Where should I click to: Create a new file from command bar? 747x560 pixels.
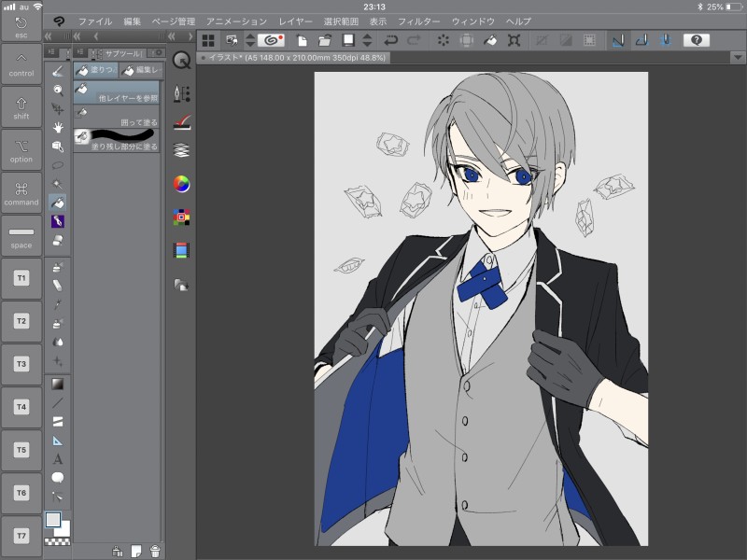[302, 40]
